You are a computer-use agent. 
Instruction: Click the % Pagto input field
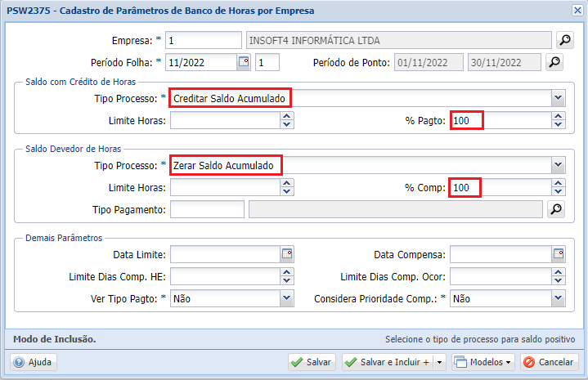pyautogui.click(x=501, y=121)
